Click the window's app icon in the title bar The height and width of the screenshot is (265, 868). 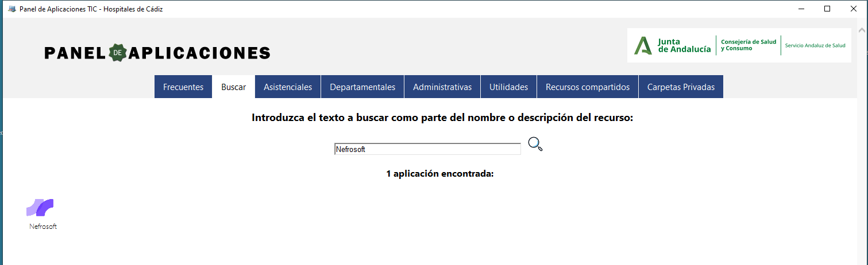11,9
